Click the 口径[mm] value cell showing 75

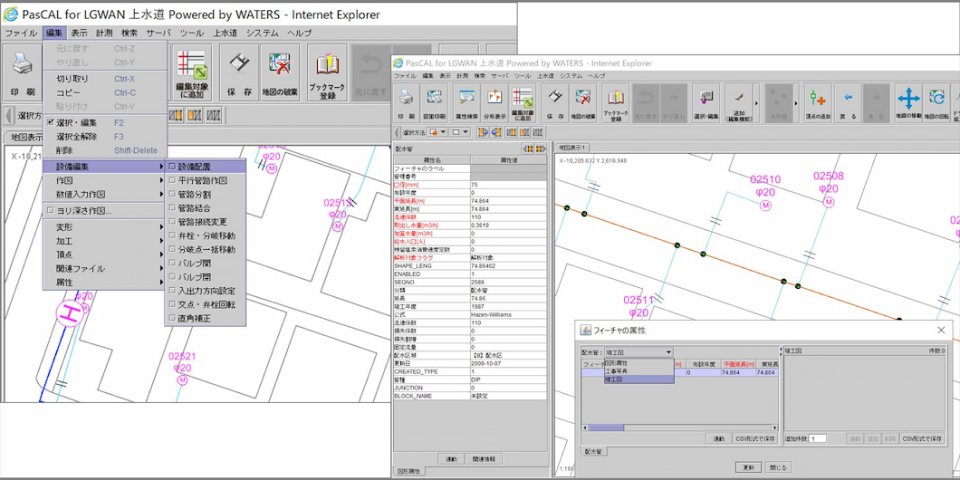pos(508,184)
